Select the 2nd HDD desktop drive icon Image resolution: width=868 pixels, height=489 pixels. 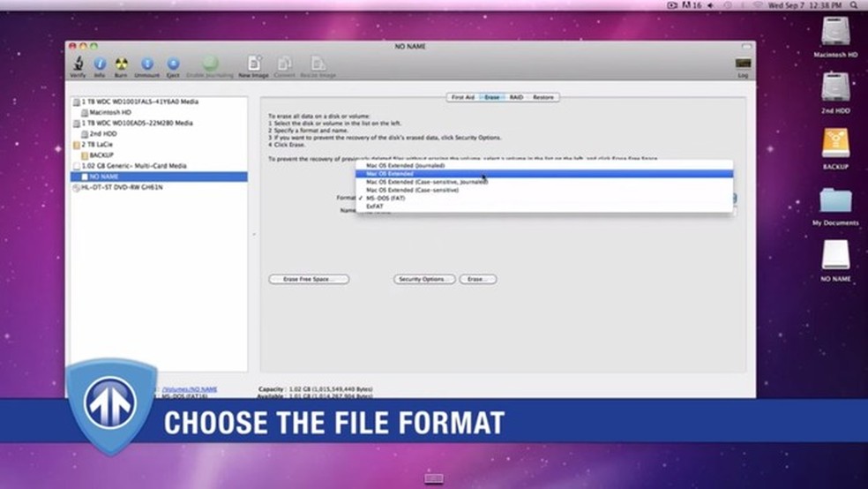[x=835, y=87]
